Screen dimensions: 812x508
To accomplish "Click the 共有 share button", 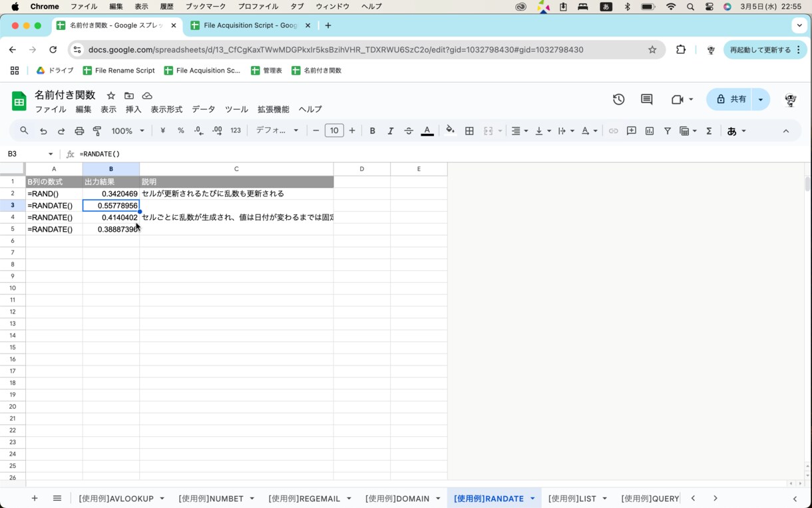I will (730, 99).
